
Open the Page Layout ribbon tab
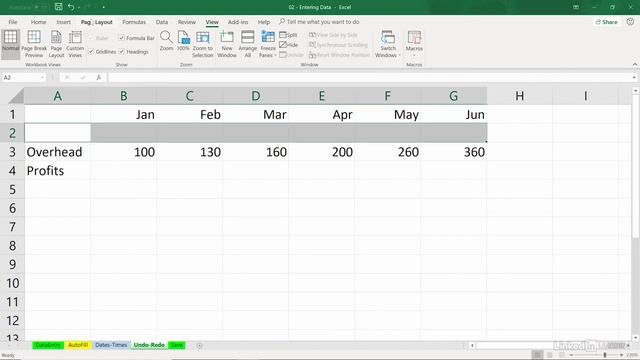coord(96,22)
